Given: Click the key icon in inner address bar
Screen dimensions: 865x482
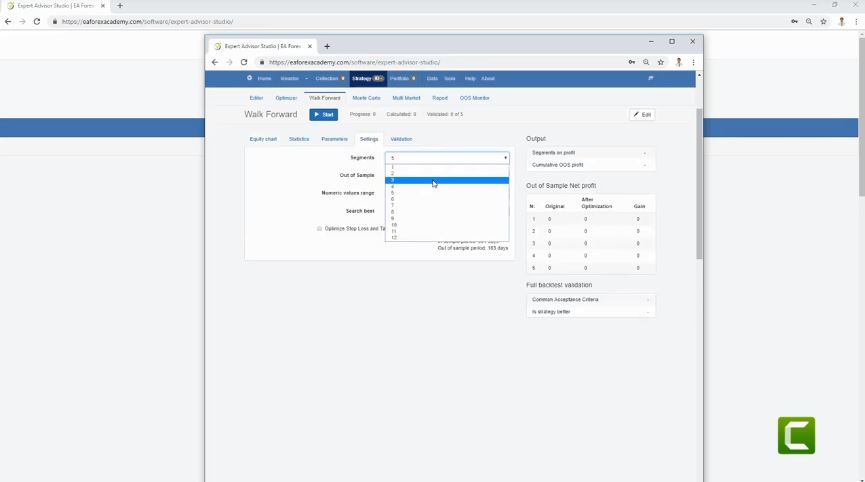Looking at the screenshot, I should click(x=632, y=62).
